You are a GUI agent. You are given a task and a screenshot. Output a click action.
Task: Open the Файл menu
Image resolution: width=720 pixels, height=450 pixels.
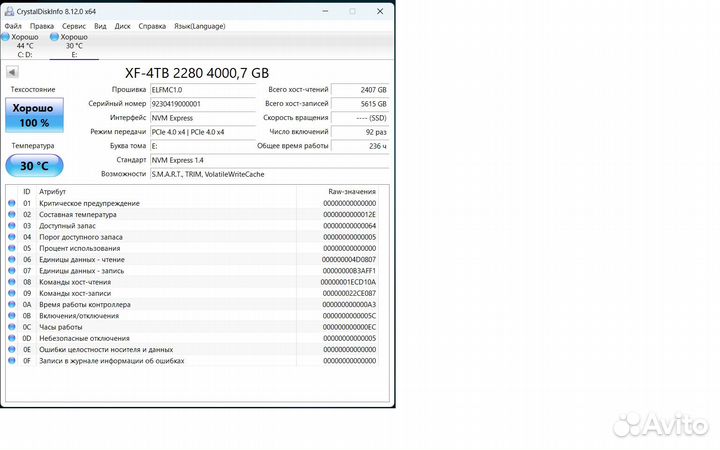click(x=13, y=26)
